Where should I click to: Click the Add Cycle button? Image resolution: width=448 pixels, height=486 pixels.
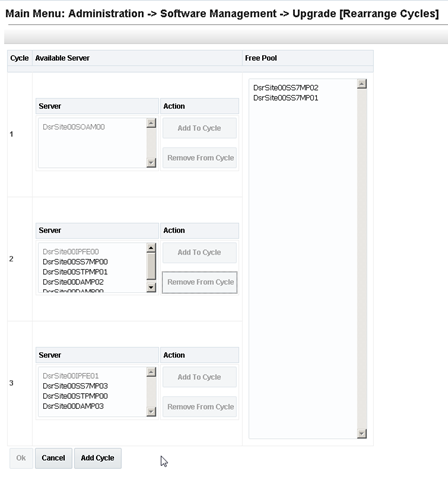point(98,458)
